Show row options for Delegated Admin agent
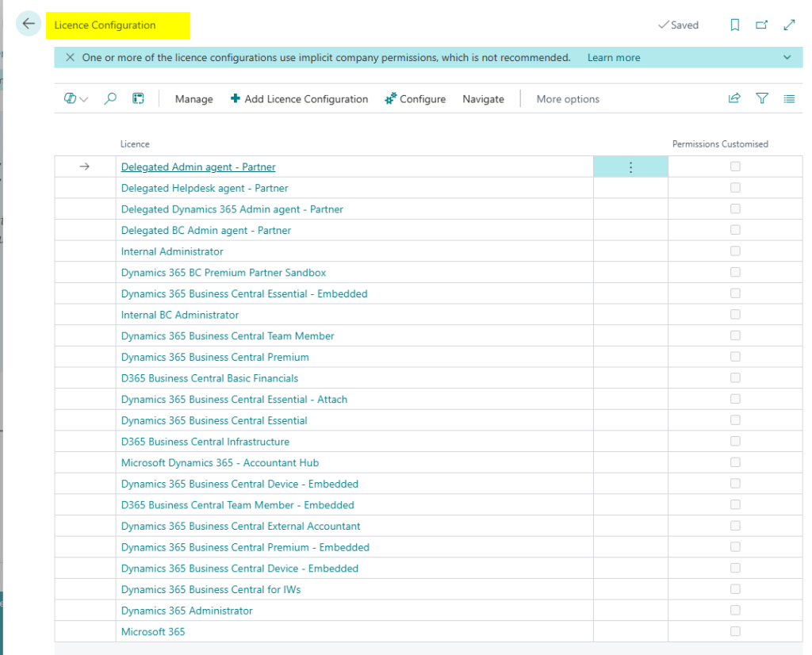 point(630,167)
